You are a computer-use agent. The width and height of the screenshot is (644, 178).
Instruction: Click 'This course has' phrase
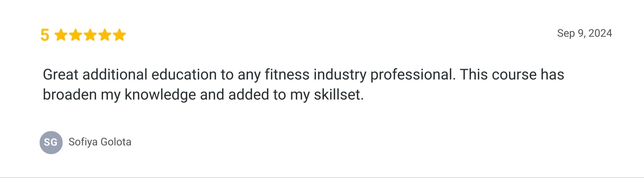512,75
